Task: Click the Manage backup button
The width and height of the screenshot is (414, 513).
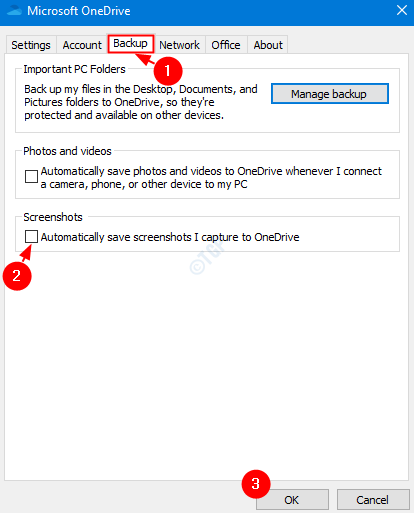Action: (x=330, y=94)
